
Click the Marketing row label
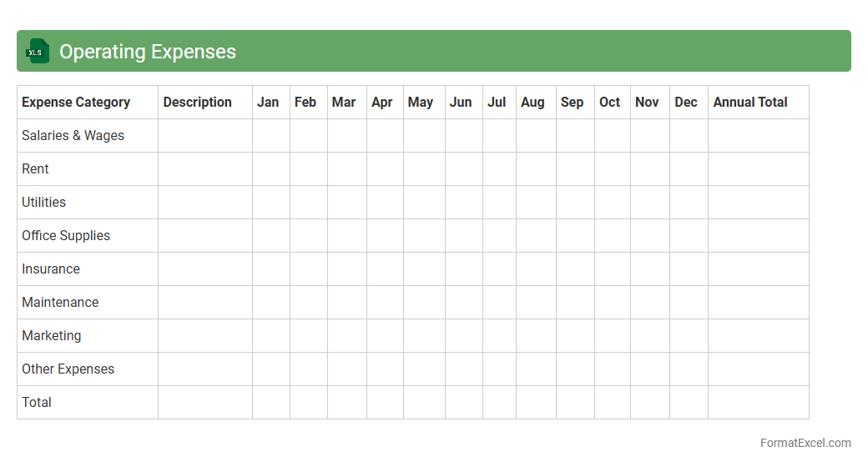(51, 335)
